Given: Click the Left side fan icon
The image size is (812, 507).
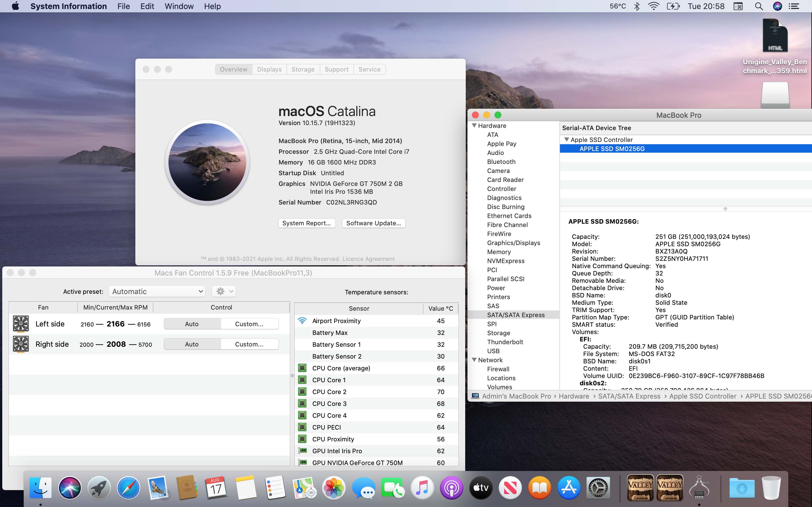Looking at the screenshot, I should point(21,324).
